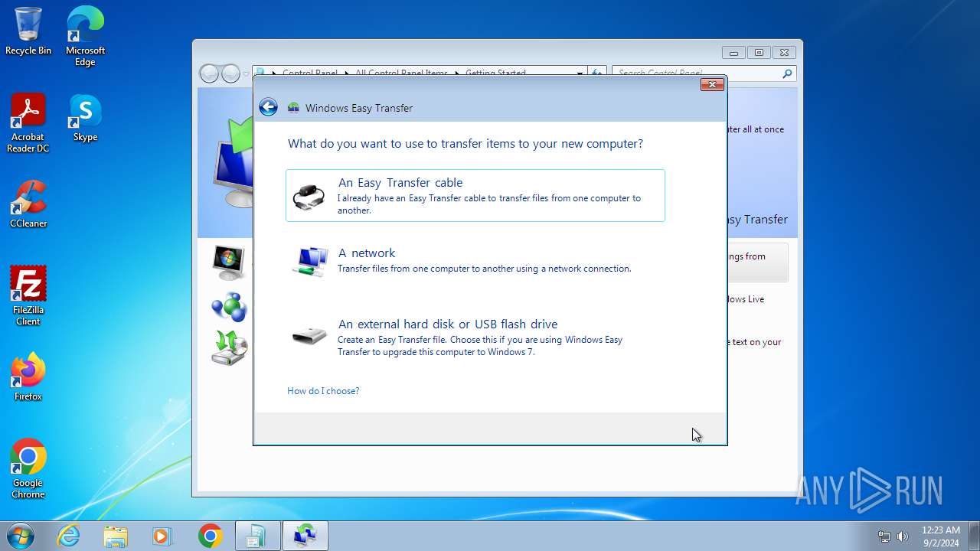Launch Internet Explorer from the taskbar

(x=69, y=536)
